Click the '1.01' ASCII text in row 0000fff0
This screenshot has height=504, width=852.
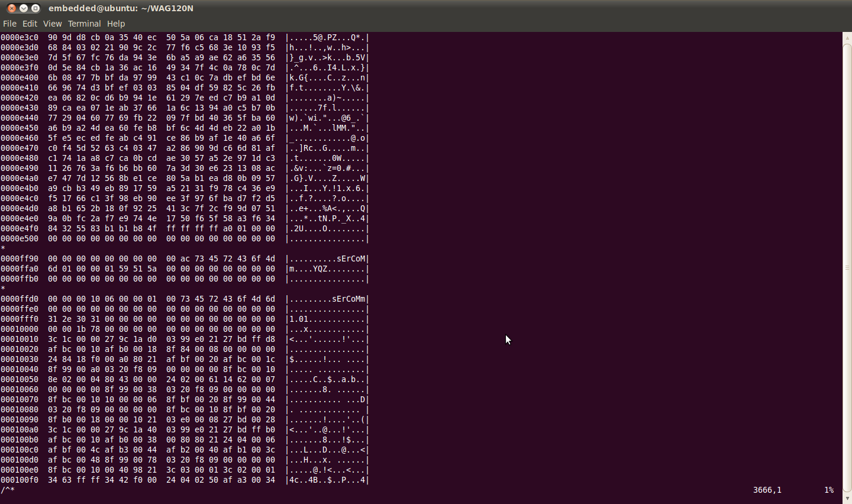(x=299, y=319)
